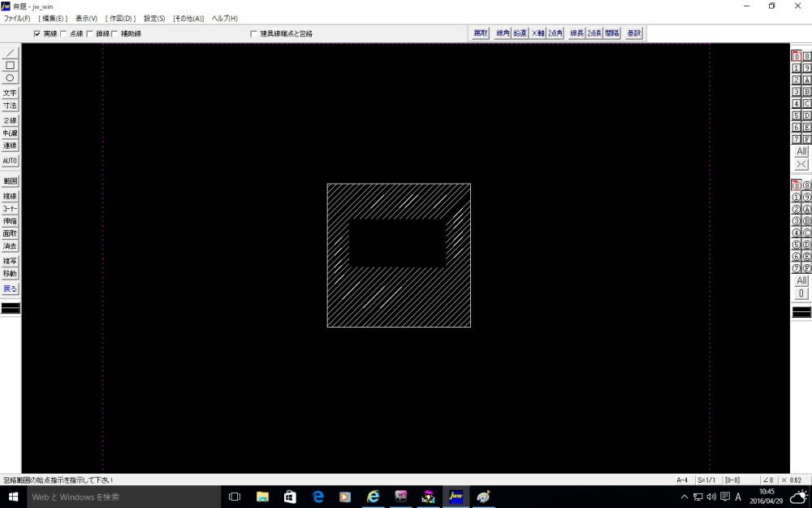Open the Windows Start menu
Image resolution: width=812 pixels, height=508 pixels.
[x=13, y=497]
